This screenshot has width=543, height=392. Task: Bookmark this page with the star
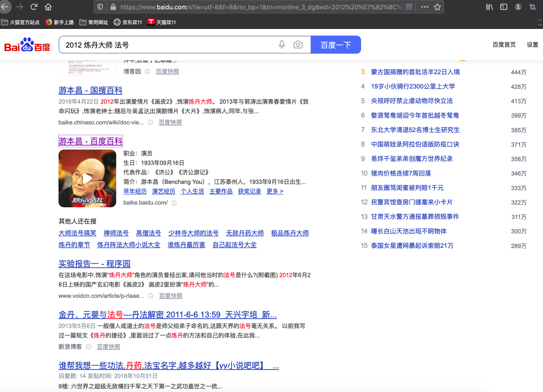pos(437,7)
